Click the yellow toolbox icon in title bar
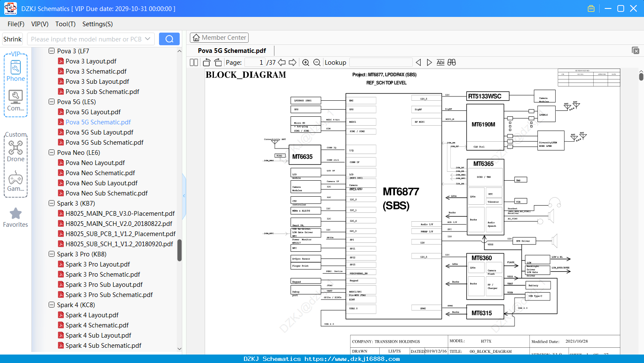Viewport: 644px width, 363px height. pyautogui.click(x=591, y=8)
